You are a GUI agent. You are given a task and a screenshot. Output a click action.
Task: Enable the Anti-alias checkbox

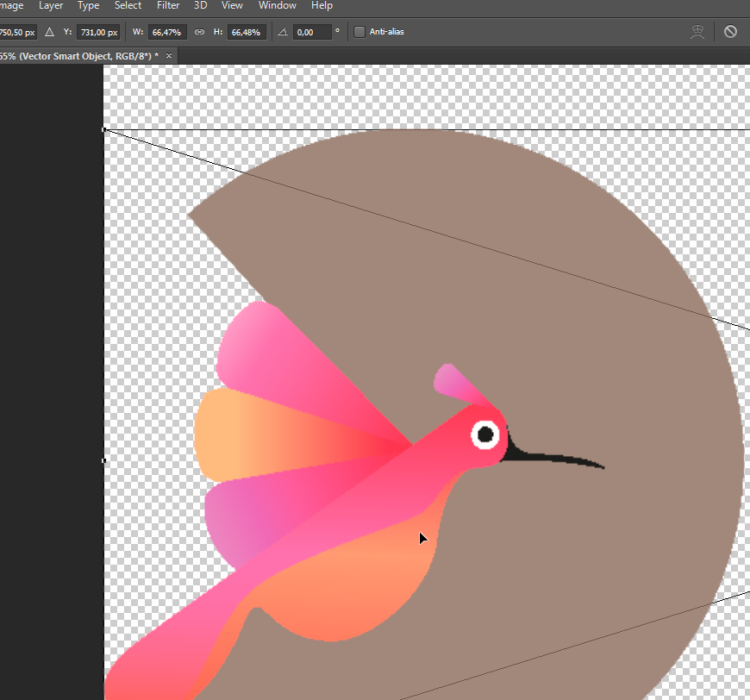359,32
